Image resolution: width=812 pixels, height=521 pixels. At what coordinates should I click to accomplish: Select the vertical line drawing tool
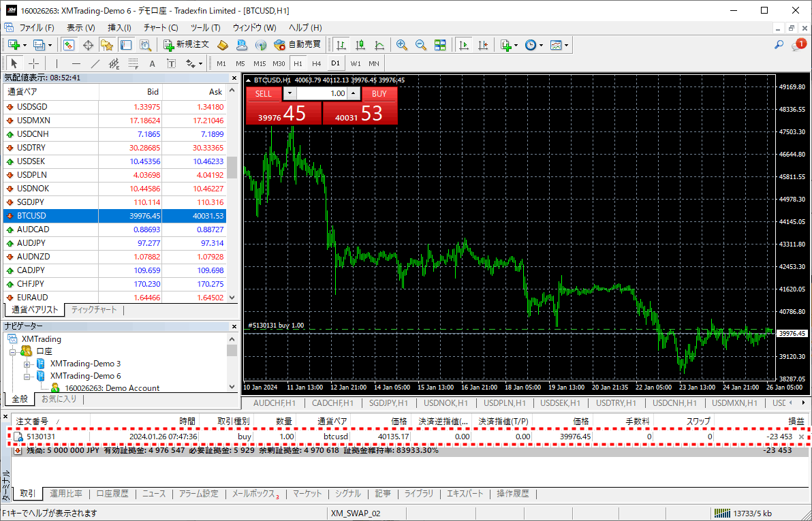click(x=57, y=64)
